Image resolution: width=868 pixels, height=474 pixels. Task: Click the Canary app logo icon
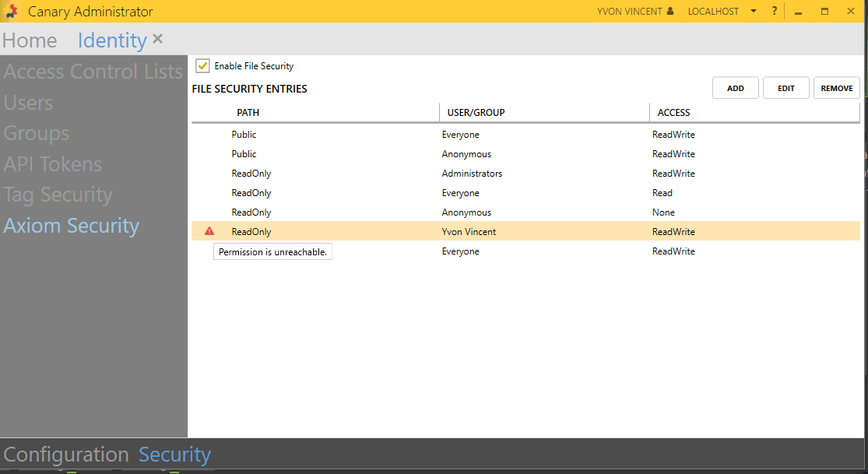click(12, 12)
